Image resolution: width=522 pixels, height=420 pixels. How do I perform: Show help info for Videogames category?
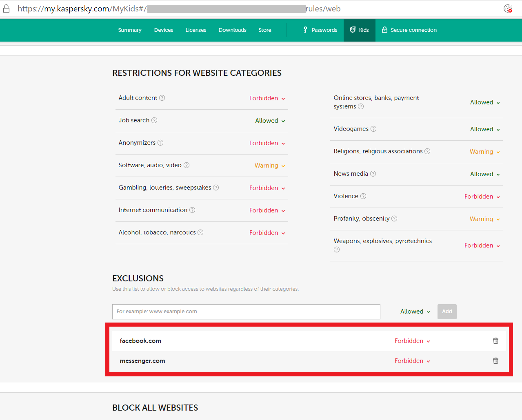click(x=373, y=129)
